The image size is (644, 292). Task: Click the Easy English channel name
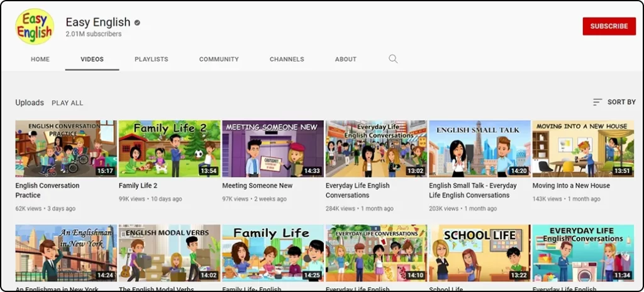(98, 22)
